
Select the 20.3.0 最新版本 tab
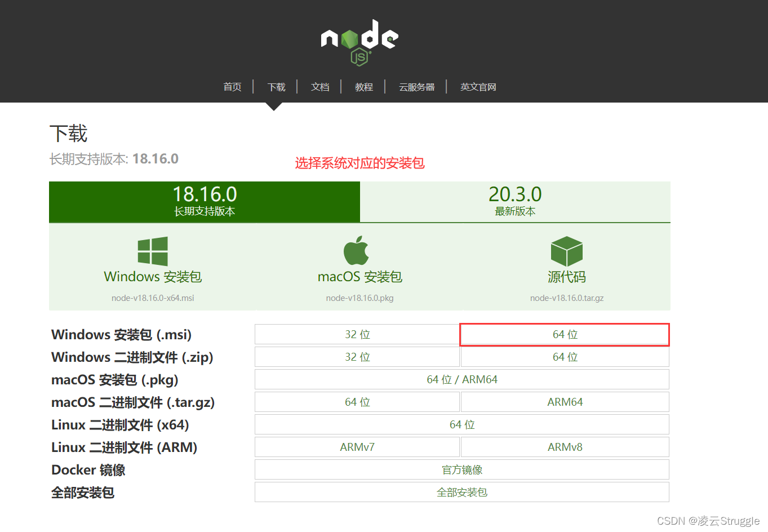[515, 202]
